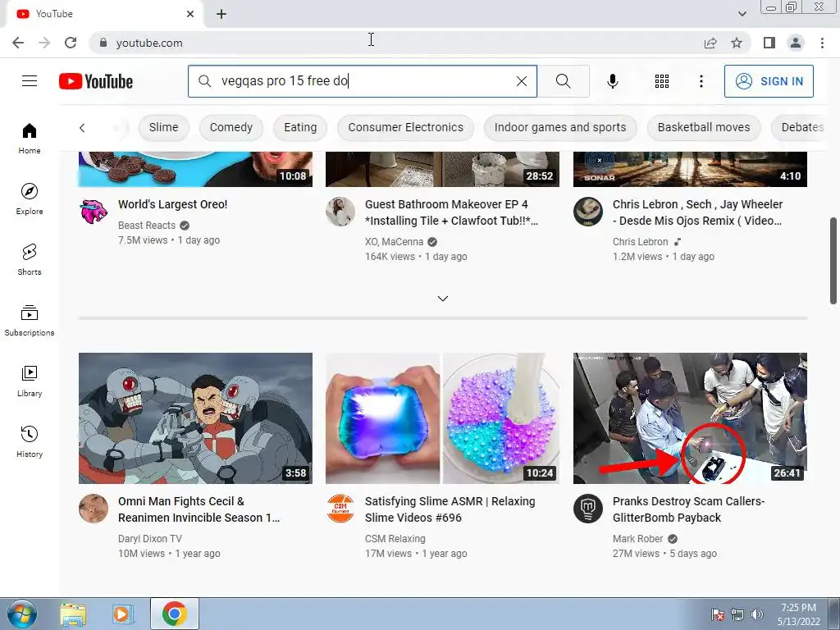Screen dimensions: 840x630
Task: Go back with browser back arrow
Action: [x=18, y=43]
